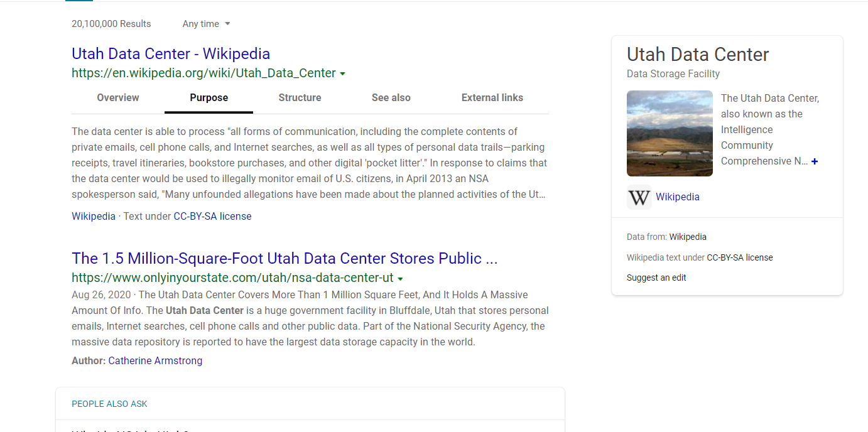Visit author Catherine Armstrong link
Viewport: 868px width, 432px height.
pyautogui.click(x=155, y=361)
